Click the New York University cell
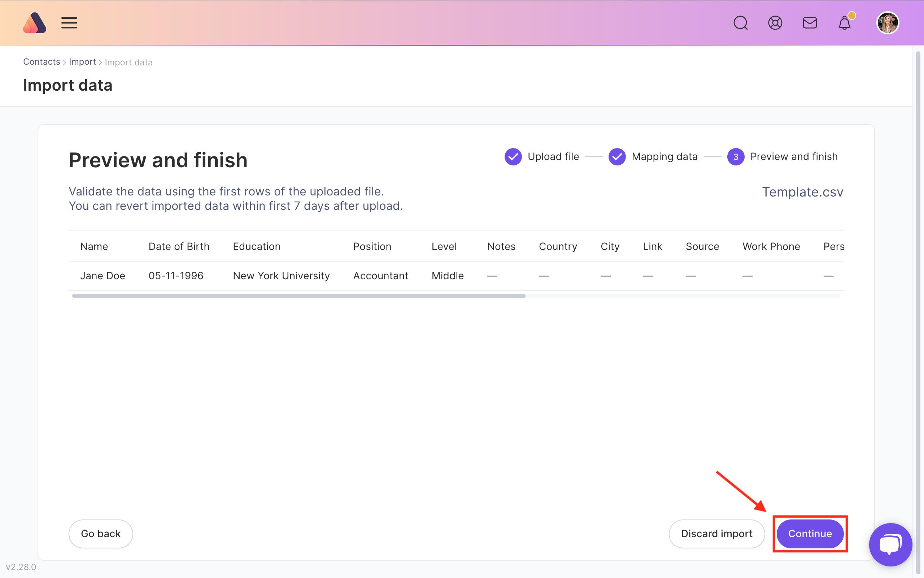Viewport: 924px width, 578px height. (x=282, y=276)
